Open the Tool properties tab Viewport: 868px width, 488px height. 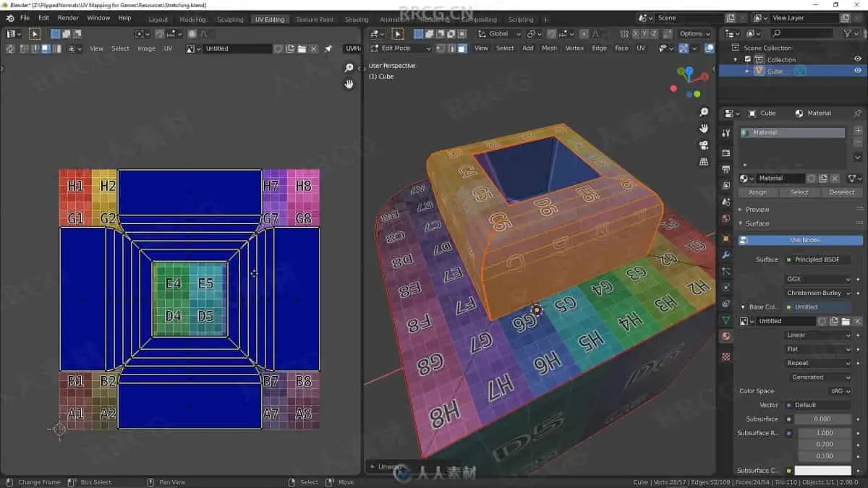point(726,134)
